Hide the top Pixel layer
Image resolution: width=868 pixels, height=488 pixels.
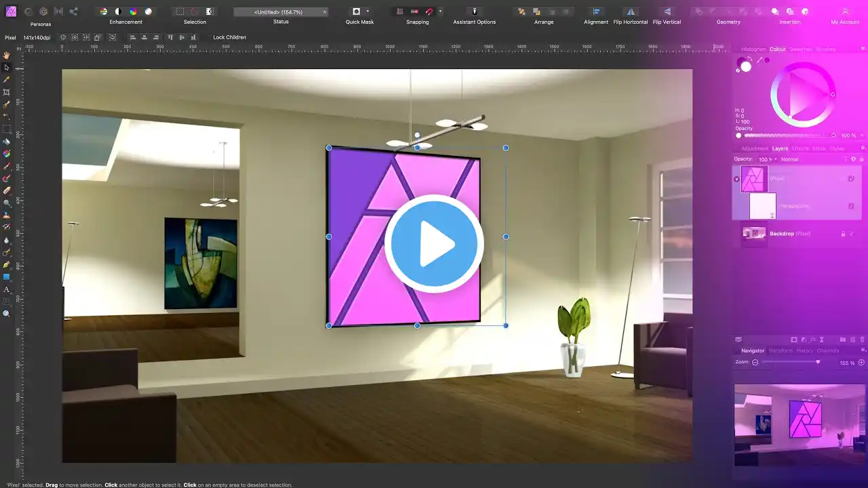[x=851, y=179]
